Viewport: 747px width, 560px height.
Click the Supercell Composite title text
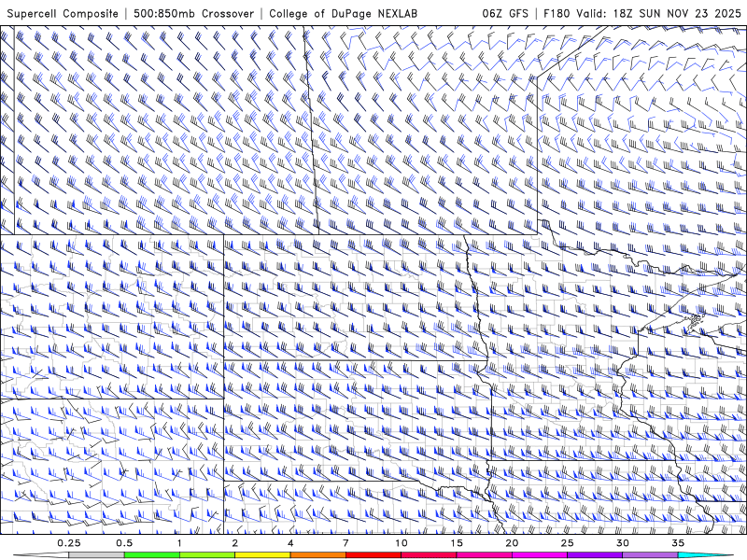tap(63, 13)
